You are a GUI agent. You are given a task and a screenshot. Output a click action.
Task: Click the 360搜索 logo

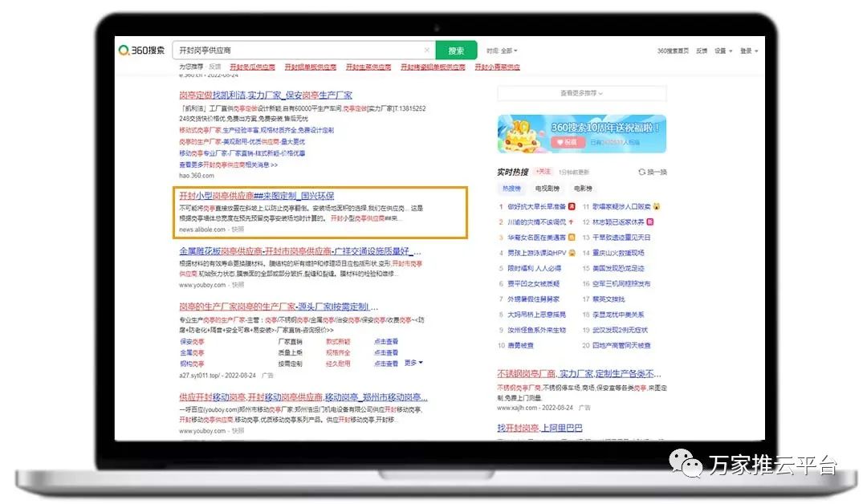(x=141, y=51)
